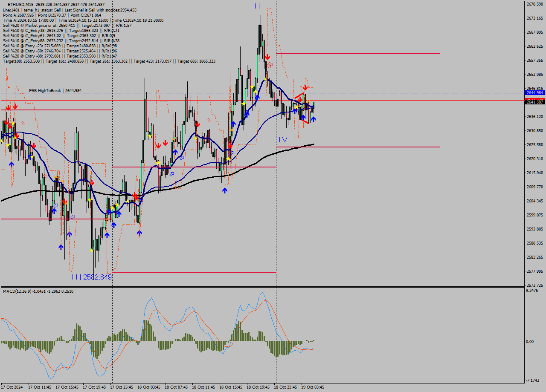Viewport: 546px width, 392px height.
Task: Click the 2630.850 price axis value
Action: click(535, 131)
